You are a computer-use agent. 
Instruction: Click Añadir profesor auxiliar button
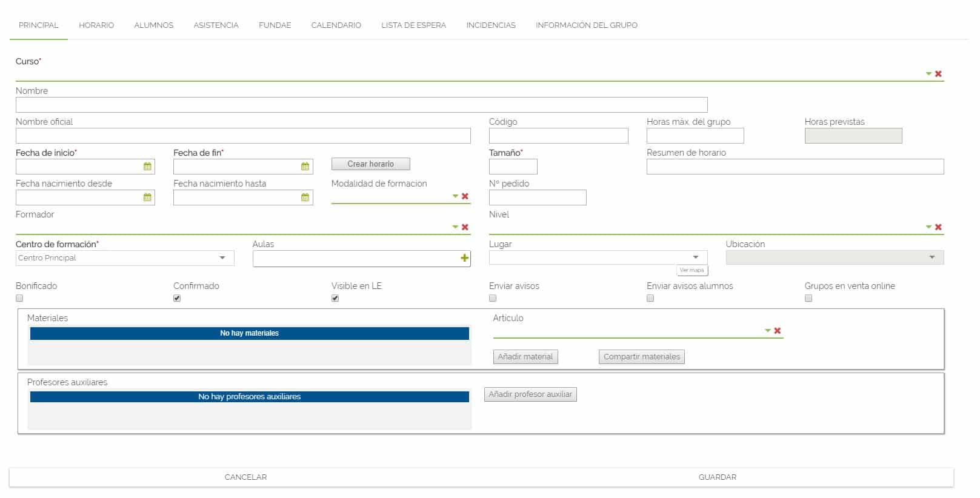click(530, 394)
